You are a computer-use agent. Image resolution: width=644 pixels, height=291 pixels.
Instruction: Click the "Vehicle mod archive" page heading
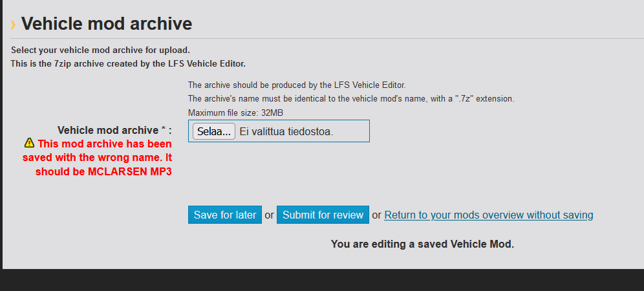(107, 24)
